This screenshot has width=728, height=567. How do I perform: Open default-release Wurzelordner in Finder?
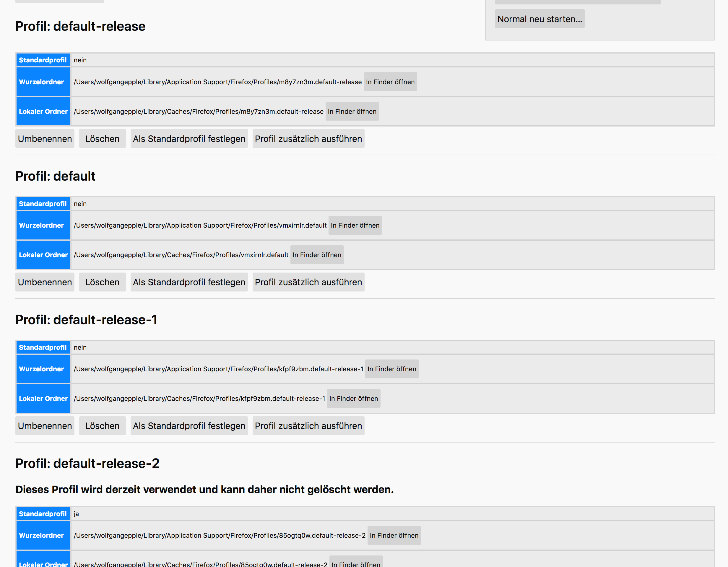pyautogui.click(x=390, y=82)
